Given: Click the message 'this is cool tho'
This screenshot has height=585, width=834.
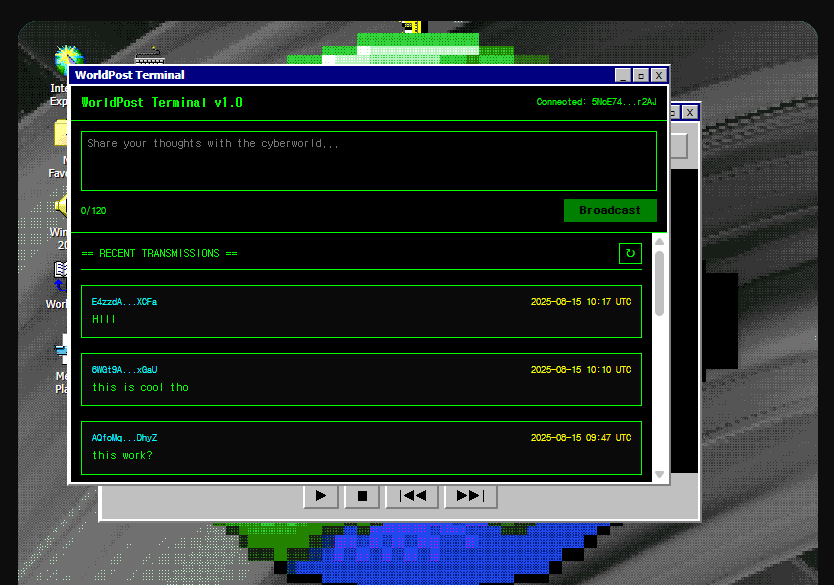Looking at the screenshot, I should (x=140, y=388).
